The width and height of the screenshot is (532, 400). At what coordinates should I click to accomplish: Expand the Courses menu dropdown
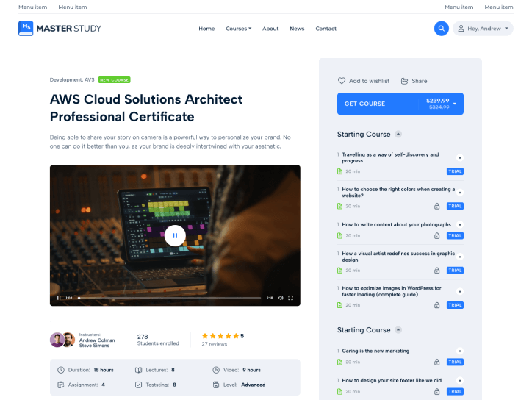point(238,29)
